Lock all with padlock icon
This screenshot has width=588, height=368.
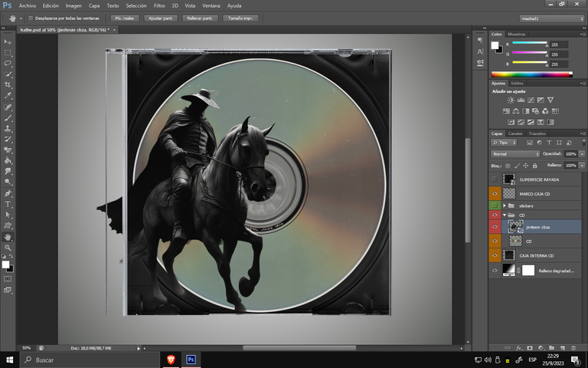[534, 166]
